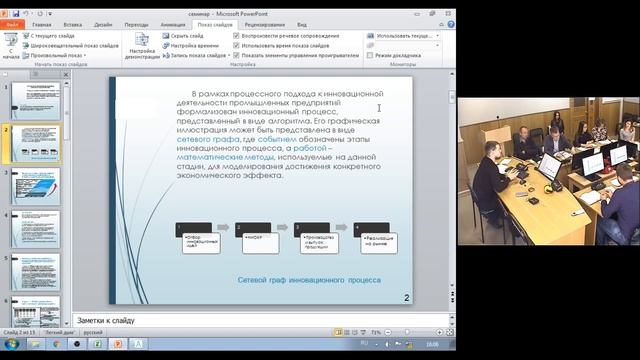The height and width of the screenshot is (360, 640).
Task: Switch to Normal view icon in status bar
Action: 338,333
